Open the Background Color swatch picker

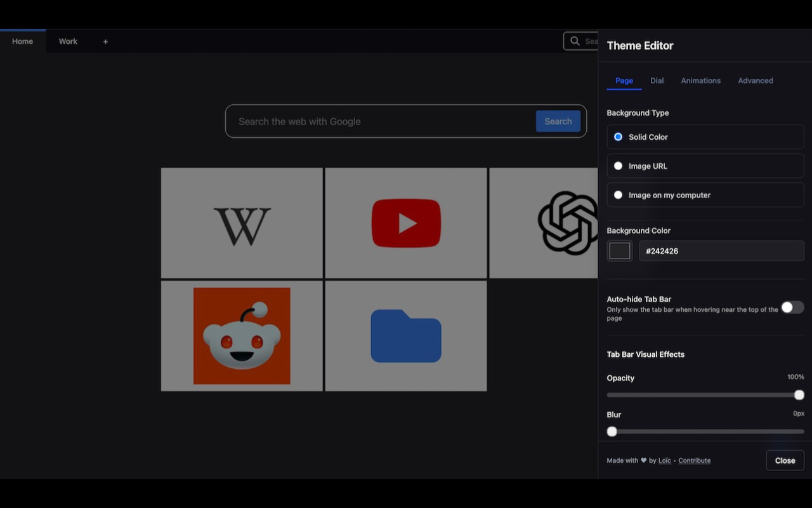[620, 251]
